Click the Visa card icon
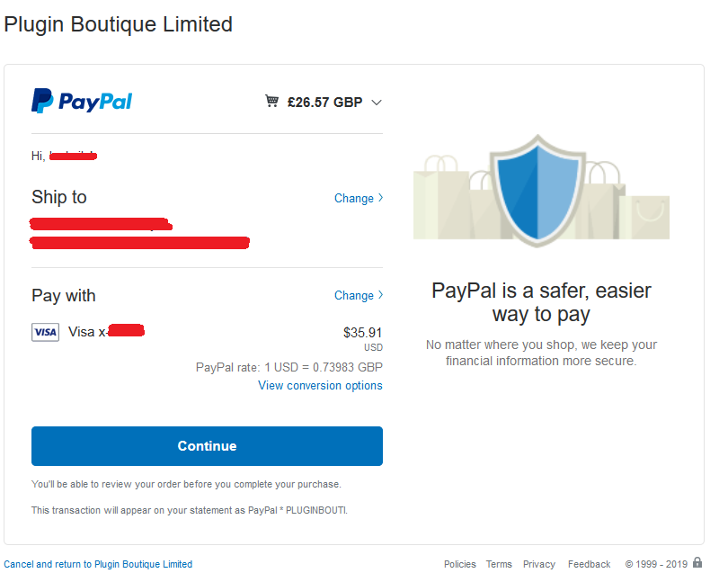The height and width of the screenshot is (582, 728). 45,332
